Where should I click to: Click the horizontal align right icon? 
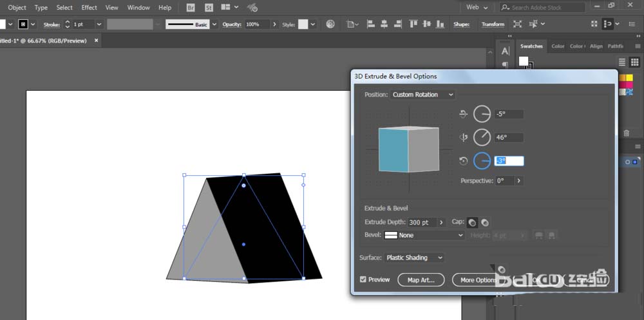tap(397, 24)
